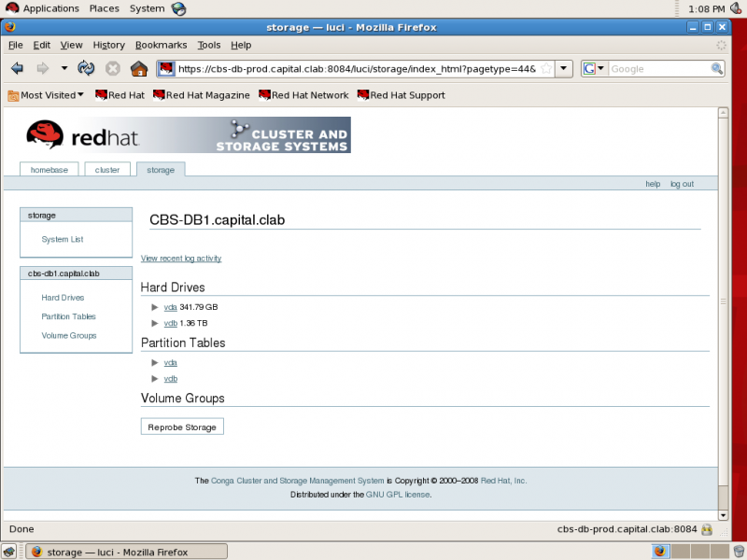
Task: Open the search engine selector dropdown
Action: pos(594,68)
